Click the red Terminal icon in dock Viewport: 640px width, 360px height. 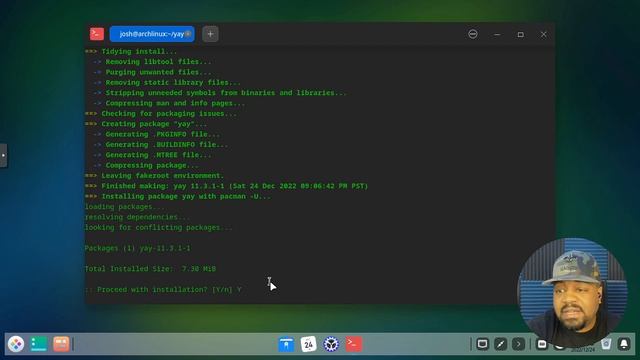[x=353, y=344]
